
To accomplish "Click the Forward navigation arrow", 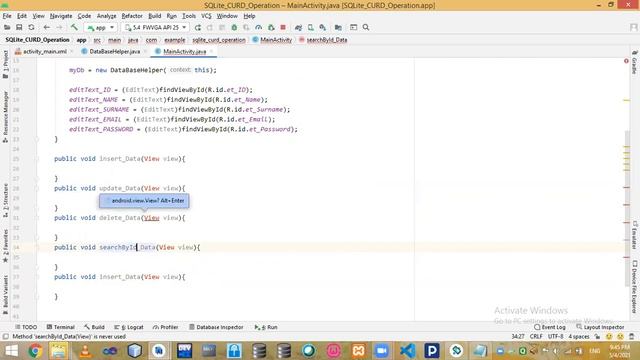I will click(x=59, y=27).
